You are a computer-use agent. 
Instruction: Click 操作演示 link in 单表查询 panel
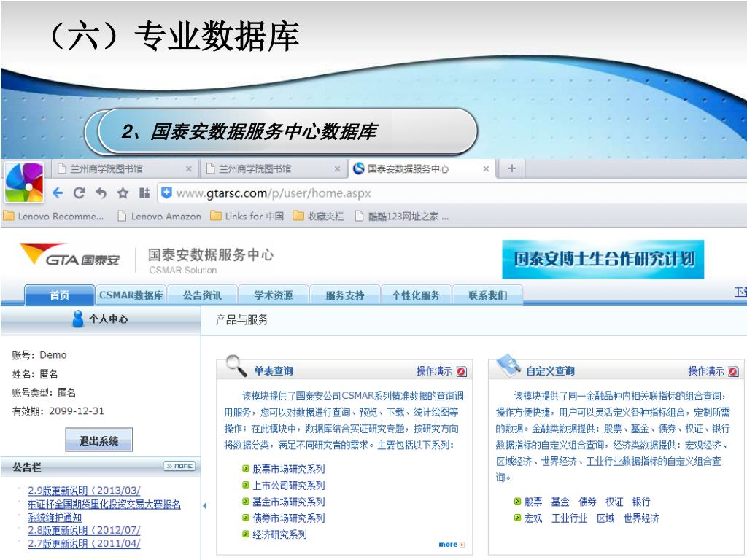click(434, 371)
